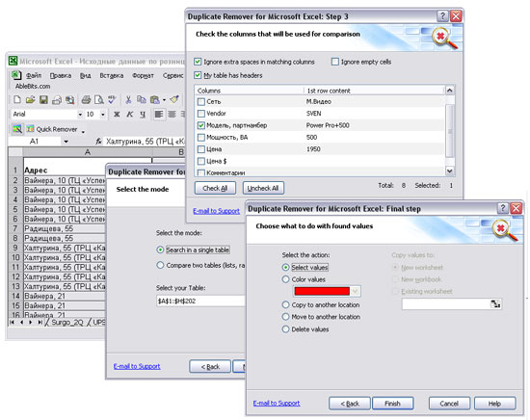This screenshot has height=420, width=530.
Task: Open the Формат menu
Action: [143, 75]
